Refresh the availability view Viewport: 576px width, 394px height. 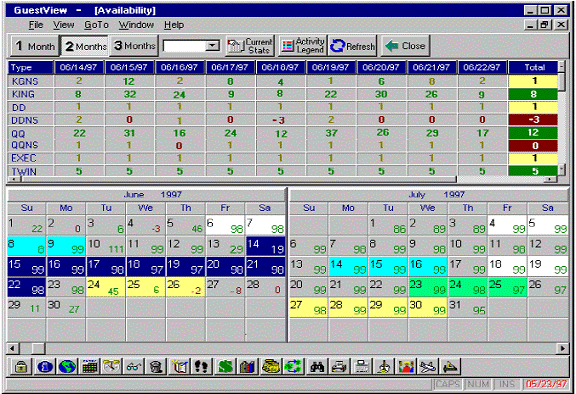pyautogui.click(x=353, y=46)
